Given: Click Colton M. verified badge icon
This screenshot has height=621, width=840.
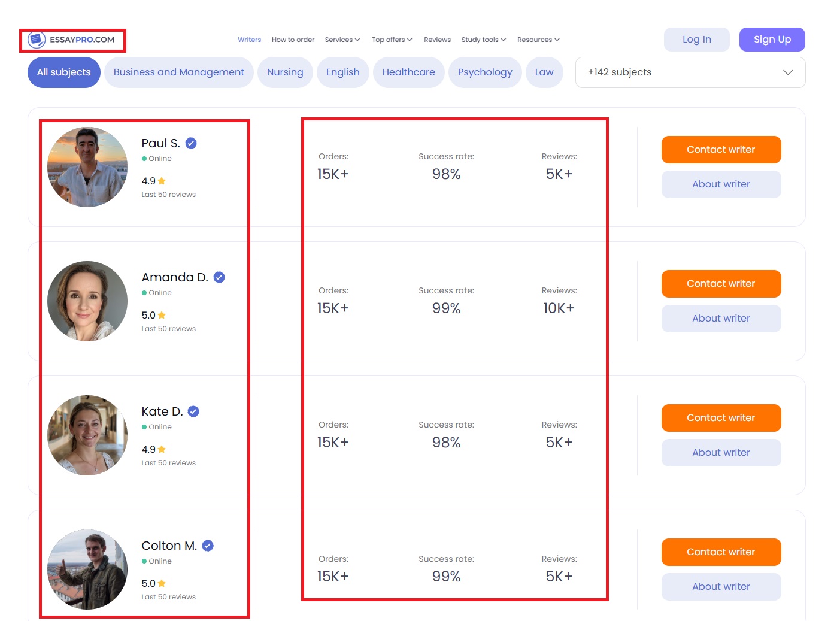Looking at the screenshot, I should (208, 546).
